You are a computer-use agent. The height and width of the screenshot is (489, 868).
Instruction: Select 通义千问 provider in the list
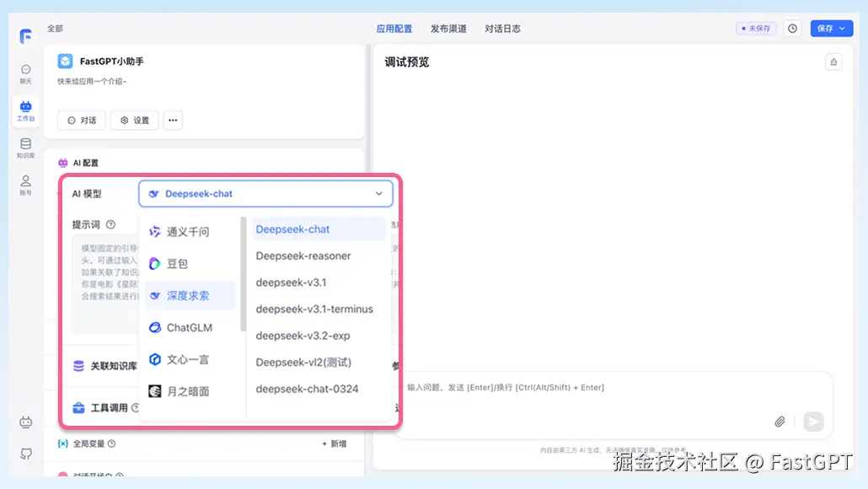[x=190, y=232]
